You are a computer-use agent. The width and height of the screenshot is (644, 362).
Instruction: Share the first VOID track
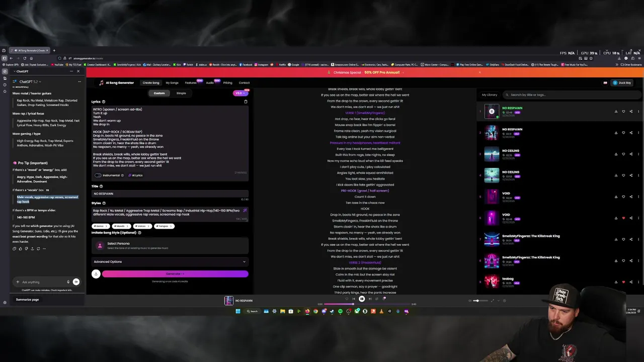point(631,197)
